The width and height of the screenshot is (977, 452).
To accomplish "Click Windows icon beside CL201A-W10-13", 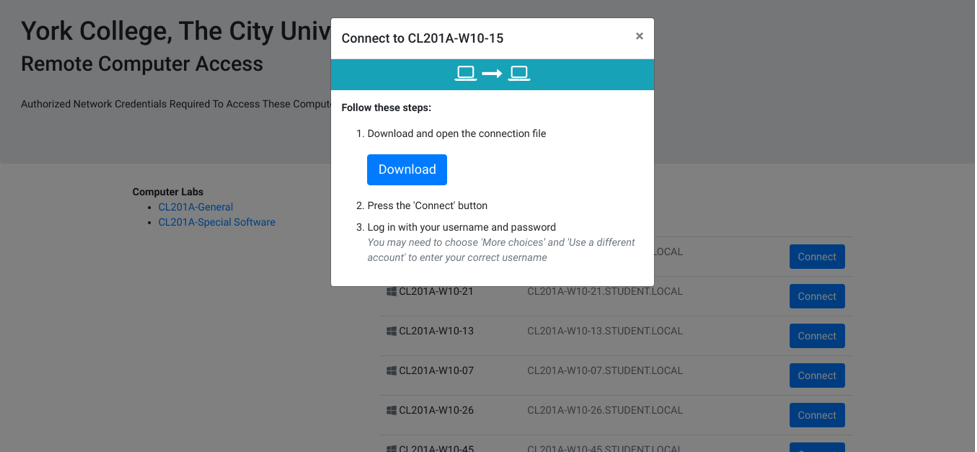I will click(391, 331).
